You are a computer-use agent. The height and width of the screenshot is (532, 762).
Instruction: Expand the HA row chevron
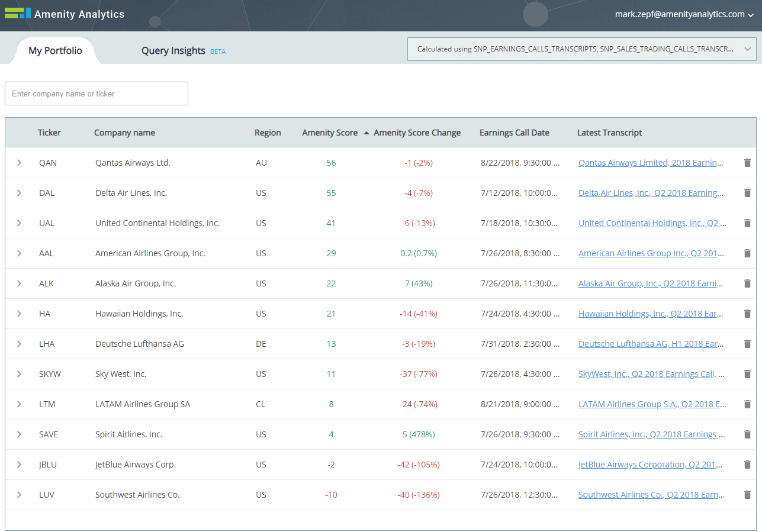pyautogui.click(x=19, y=314)
